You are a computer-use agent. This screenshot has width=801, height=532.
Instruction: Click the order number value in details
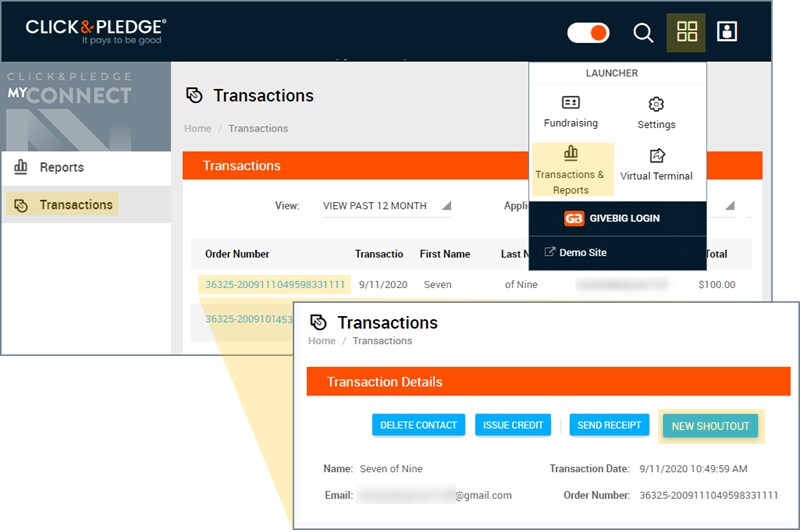[709, 495]
